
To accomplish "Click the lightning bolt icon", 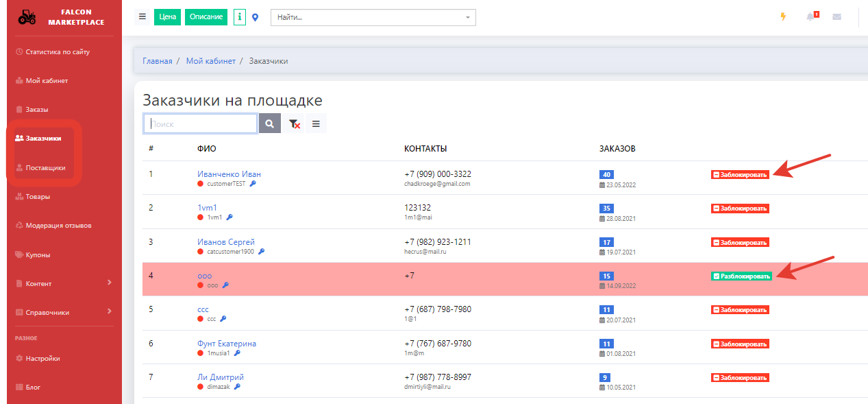I will coord(783,17).
